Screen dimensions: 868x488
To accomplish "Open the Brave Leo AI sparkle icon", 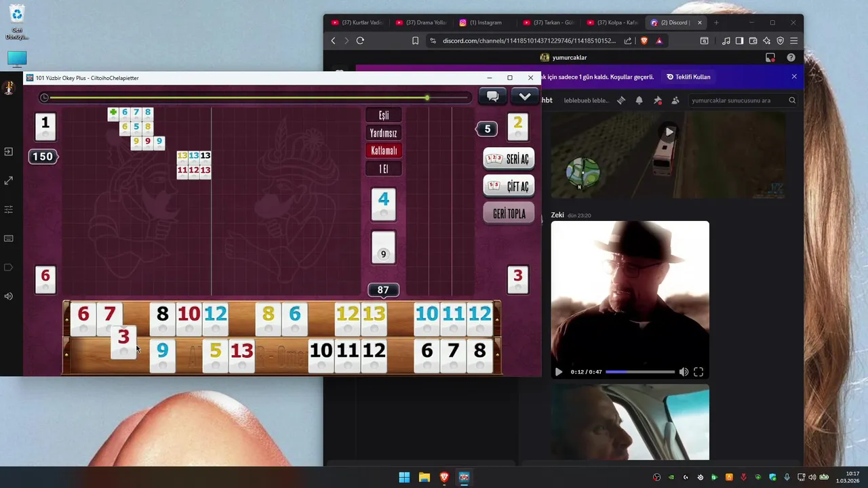I will point(767,41).
